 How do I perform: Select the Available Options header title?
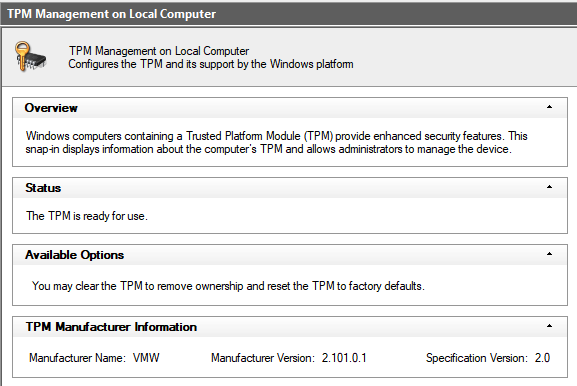click(x=74, y=255)
